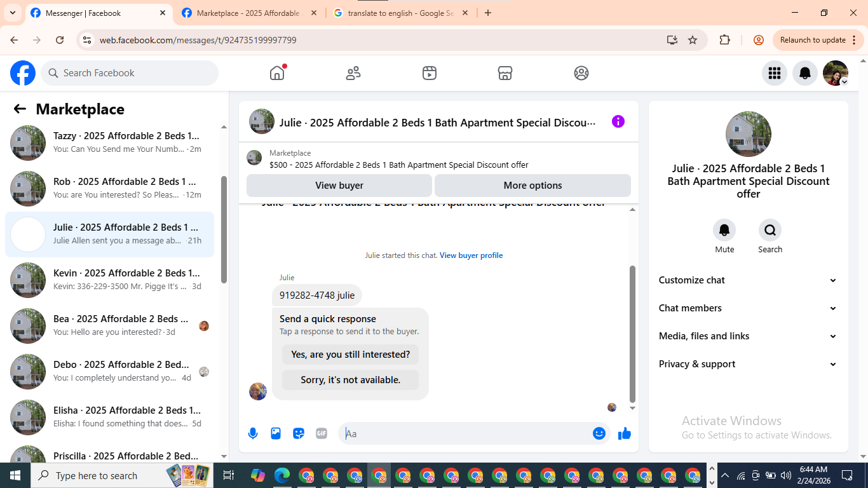The height and width of the screenshot is (488, 868).
Task: Go to the Home feed icon
Action: (277, 73)
